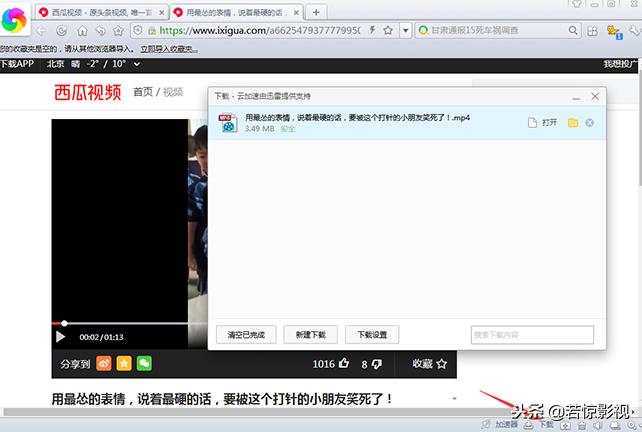Go to 首页 breadcrumb link
642x432 pixels.
click(143, 92)
